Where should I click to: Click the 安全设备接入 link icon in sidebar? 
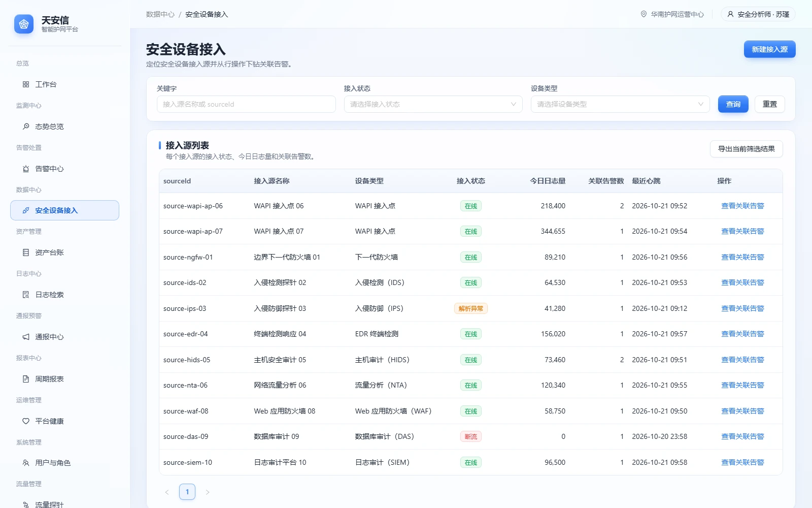coord(26,210)
